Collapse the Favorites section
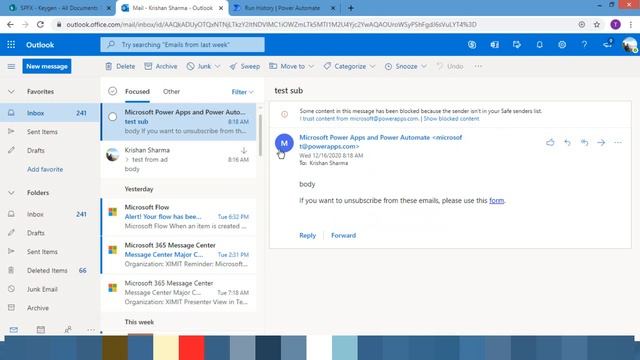 11,92
